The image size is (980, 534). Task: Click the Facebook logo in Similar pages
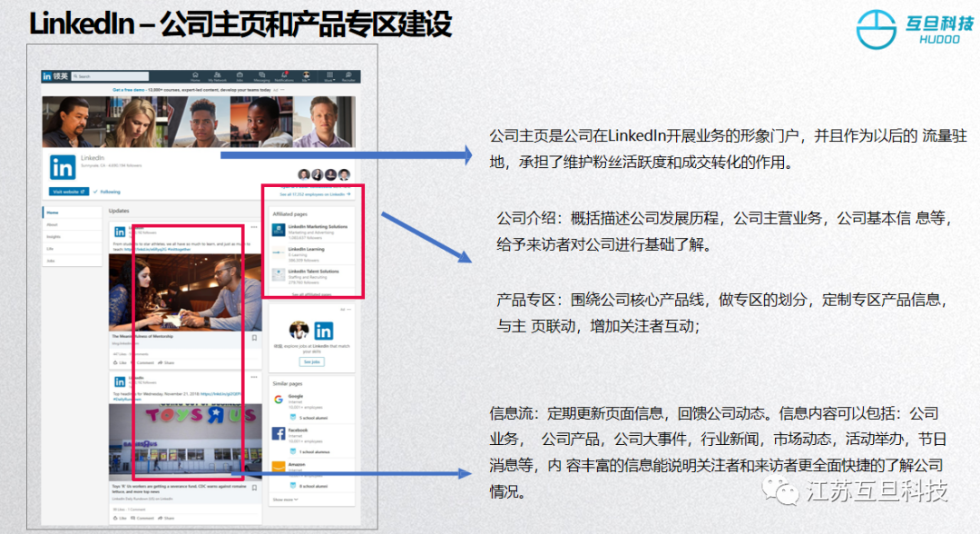pyautogui.click(x=279, y=434)
